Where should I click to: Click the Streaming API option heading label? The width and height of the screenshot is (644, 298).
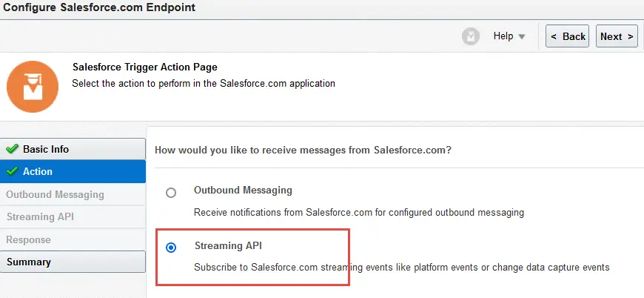(228, 246)
